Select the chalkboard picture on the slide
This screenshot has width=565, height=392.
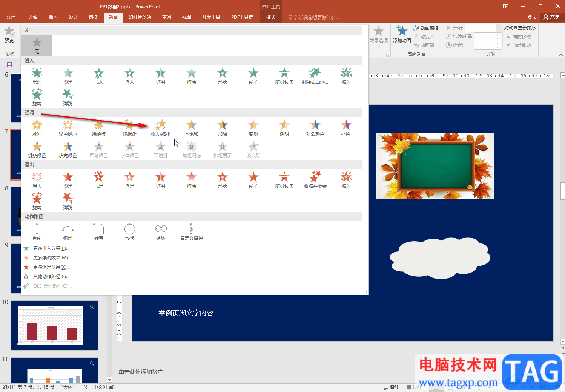pyautogui.click(x=435, y=166)
